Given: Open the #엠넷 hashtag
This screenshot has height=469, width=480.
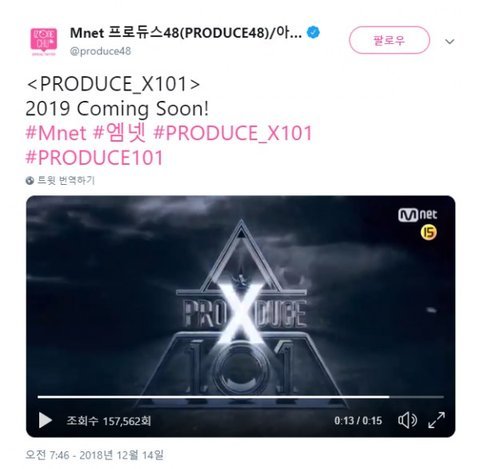Looking at the screenshot, I should pyautogui.click(x=119, y=133).
